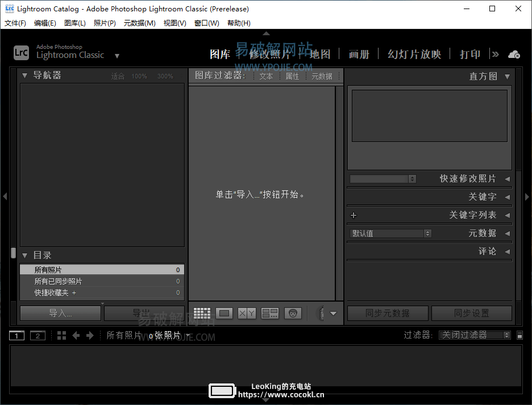Open survey view

click(x=270, y=313)
